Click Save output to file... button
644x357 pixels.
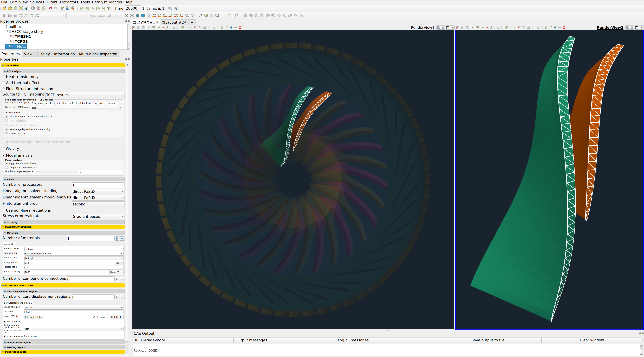click(490, 340)
